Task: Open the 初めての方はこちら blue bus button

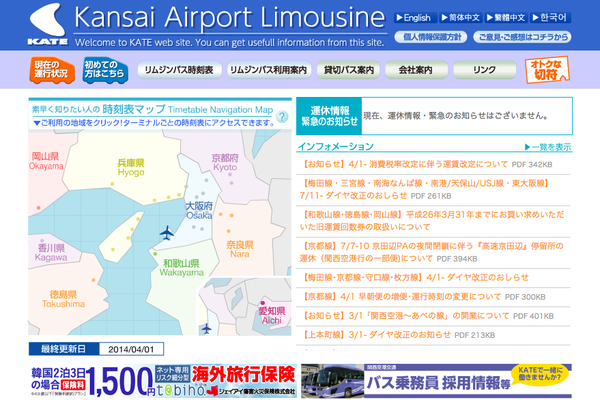Action: (x=105, y=70)
